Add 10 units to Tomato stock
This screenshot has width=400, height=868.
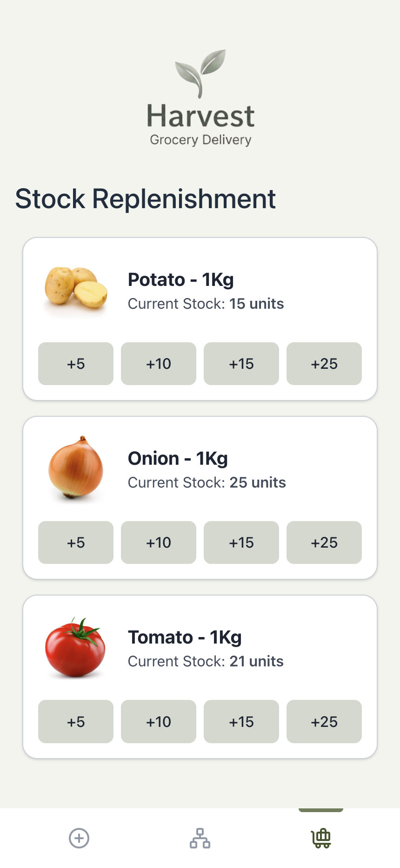coord(159,721)
